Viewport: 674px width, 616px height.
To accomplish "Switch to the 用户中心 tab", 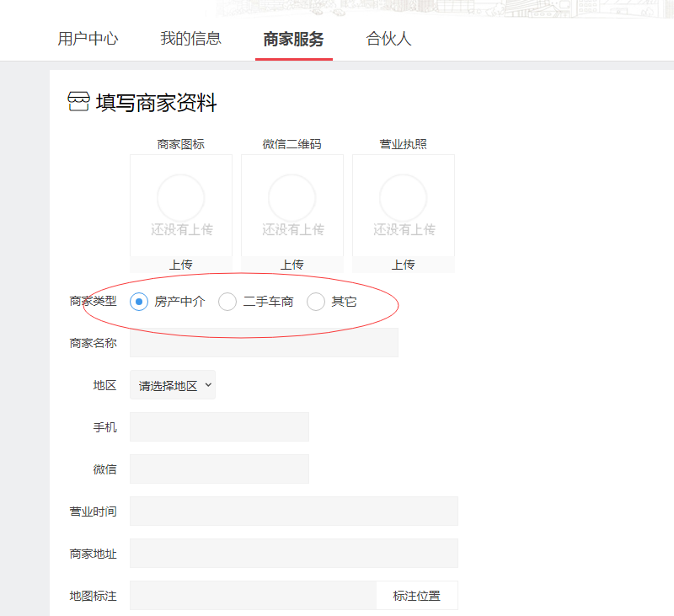I will (x=88, y=39).
